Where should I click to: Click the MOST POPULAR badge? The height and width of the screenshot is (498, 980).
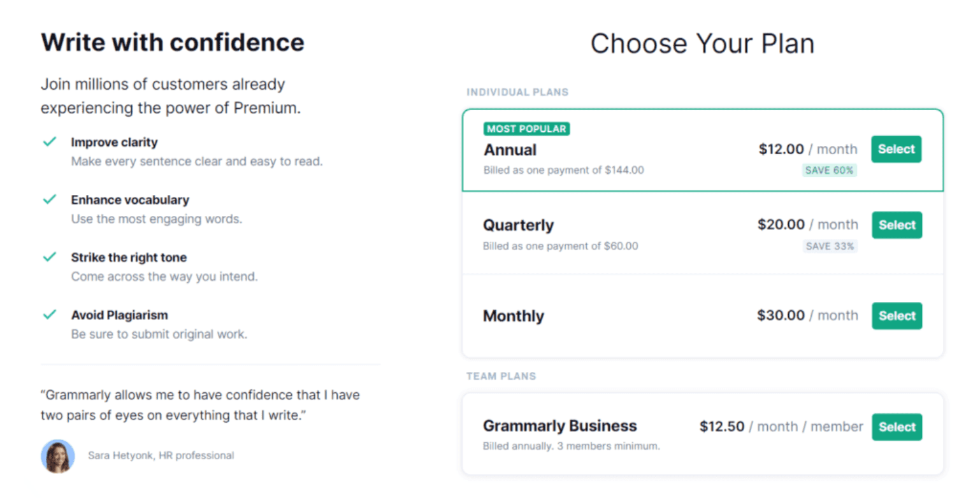click(526, 129)
